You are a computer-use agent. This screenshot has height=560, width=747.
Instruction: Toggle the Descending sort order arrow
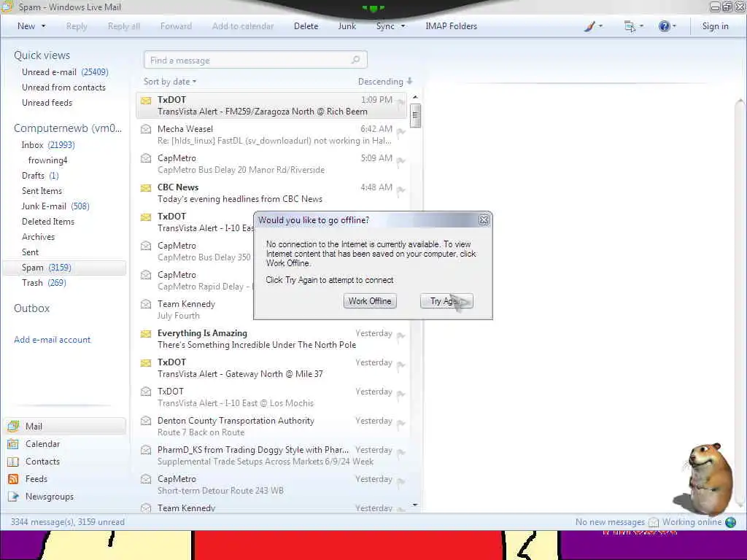click(x=410, y=82)
